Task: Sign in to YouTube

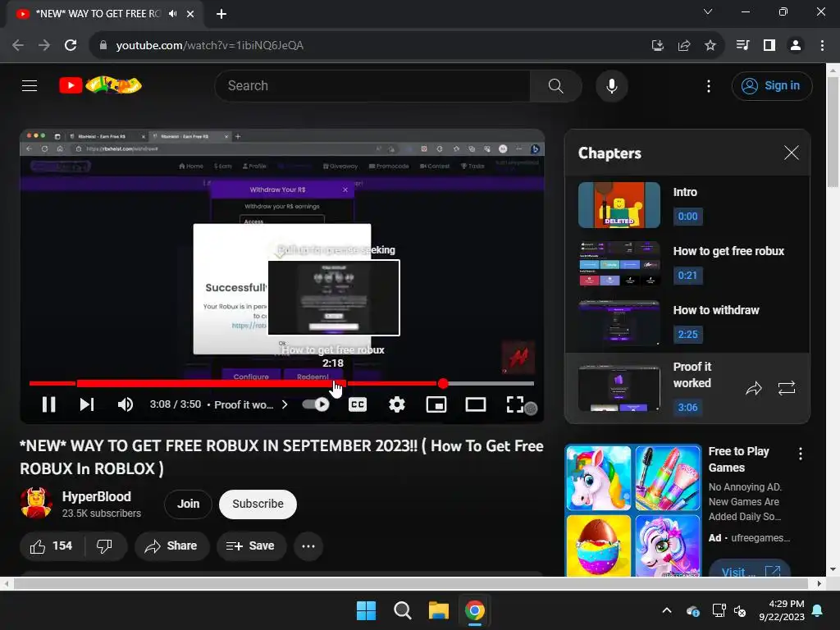Action: (x=771, y=85)
